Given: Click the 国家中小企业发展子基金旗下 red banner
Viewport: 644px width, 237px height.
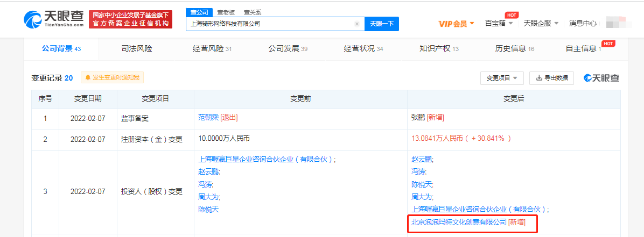Looking at the screenshot, I should [x=131, y=19].
